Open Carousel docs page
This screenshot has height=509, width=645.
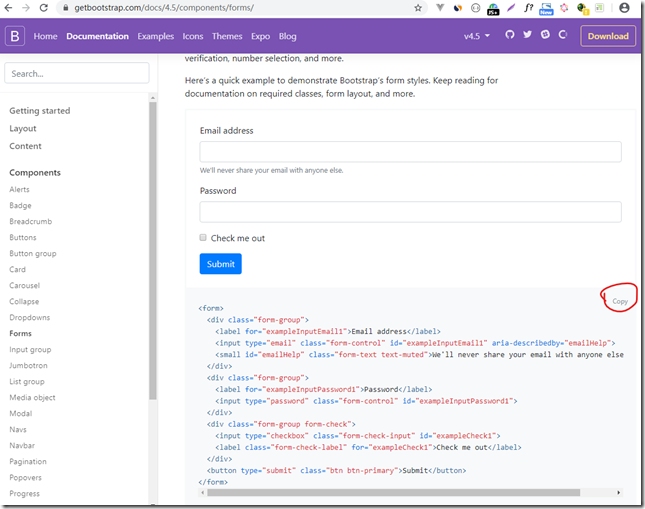[24, 285]
